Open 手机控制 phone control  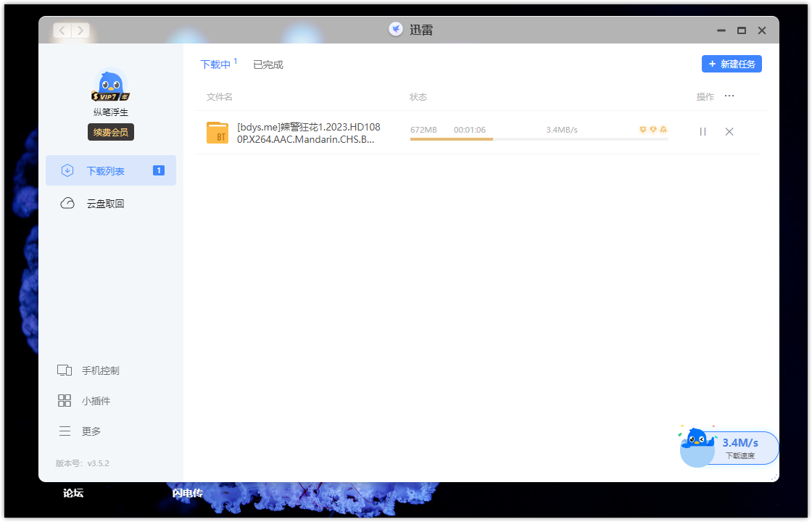(x=101, y=370)
